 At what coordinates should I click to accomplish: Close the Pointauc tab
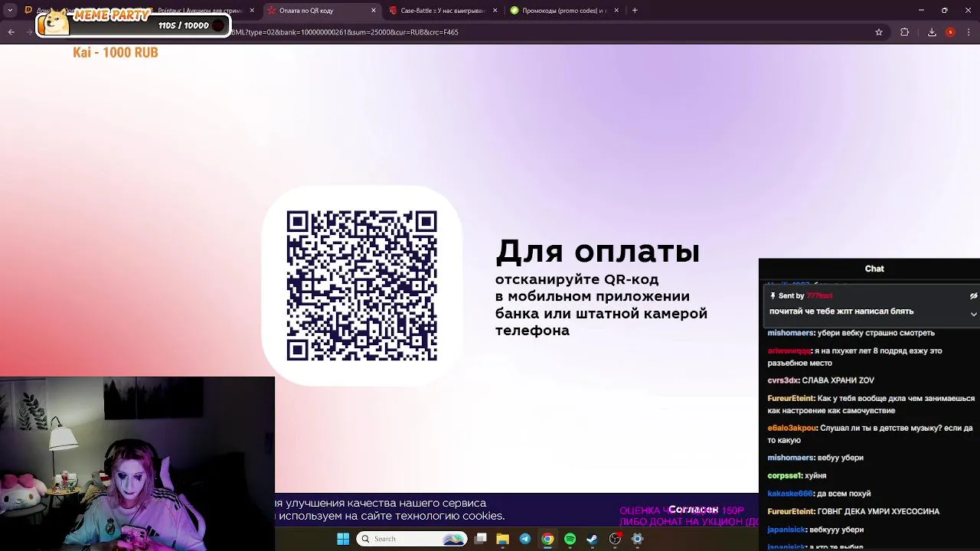point(252,11)
